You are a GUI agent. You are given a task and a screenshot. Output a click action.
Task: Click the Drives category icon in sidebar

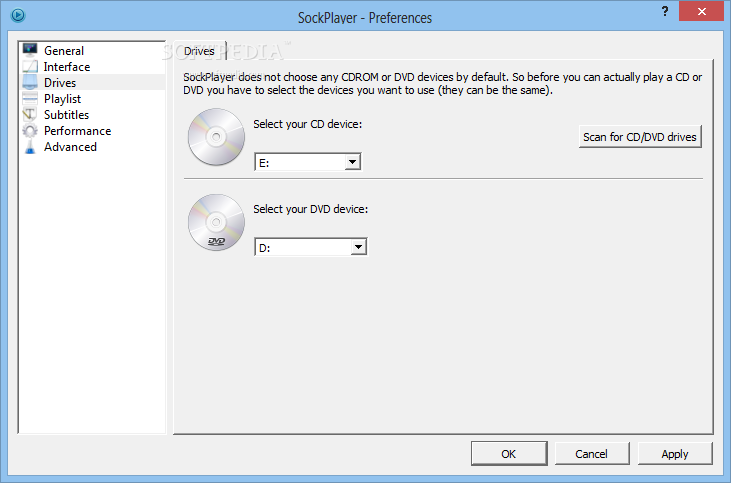pos(30,83)
